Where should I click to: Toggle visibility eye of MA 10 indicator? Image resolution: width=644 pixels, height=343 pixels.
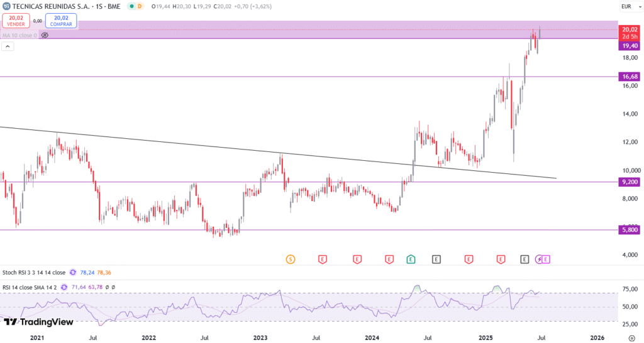pyautogui.click(x=45, y=35)
